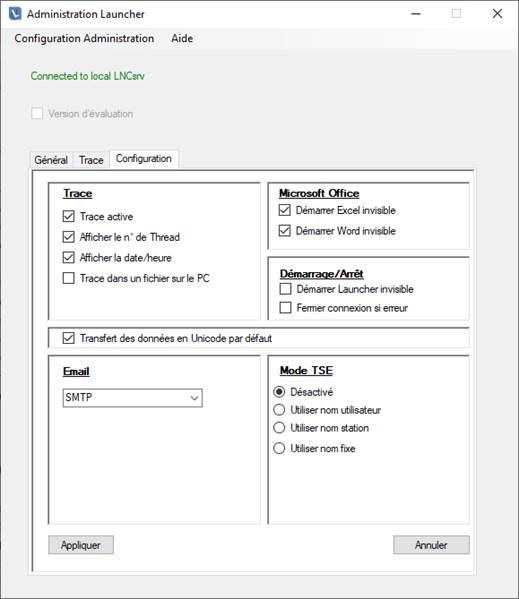
Task: Toggle Démarrer Word invisible checkbox
Action: tap(285, 231)
